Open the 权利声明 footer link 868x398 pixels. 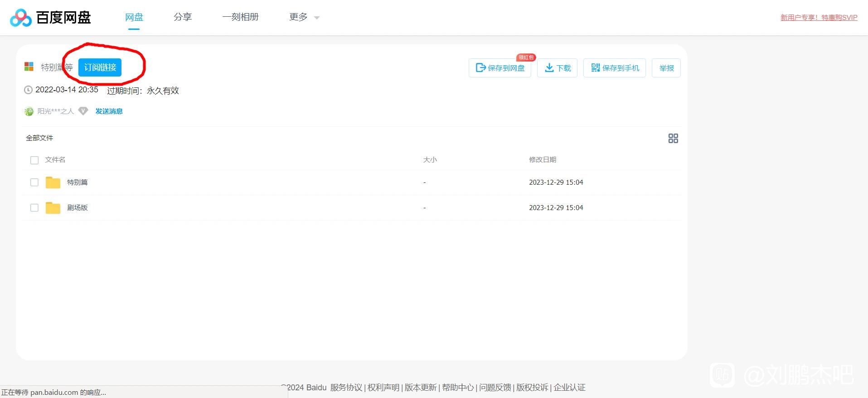pos(383,388)
